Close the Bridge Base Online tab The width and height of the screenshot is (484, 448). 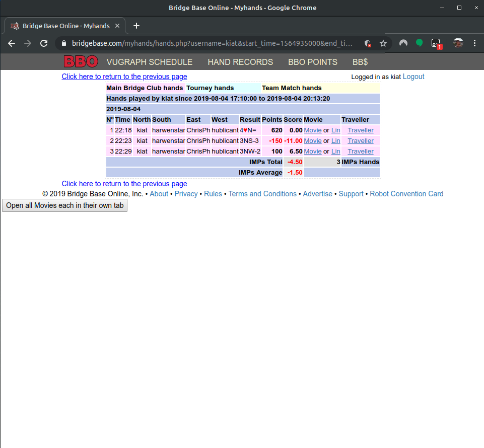click(117, 26)
